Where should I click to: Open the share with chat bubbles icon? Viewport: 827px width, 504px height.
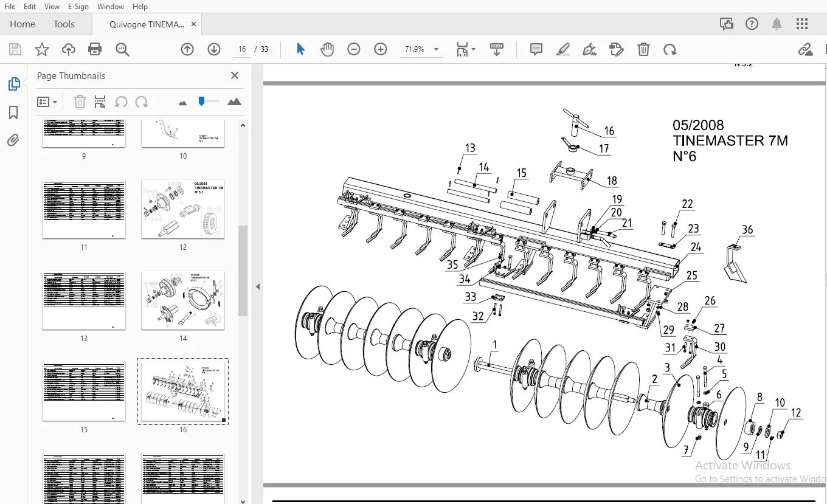tap(726, 24)
